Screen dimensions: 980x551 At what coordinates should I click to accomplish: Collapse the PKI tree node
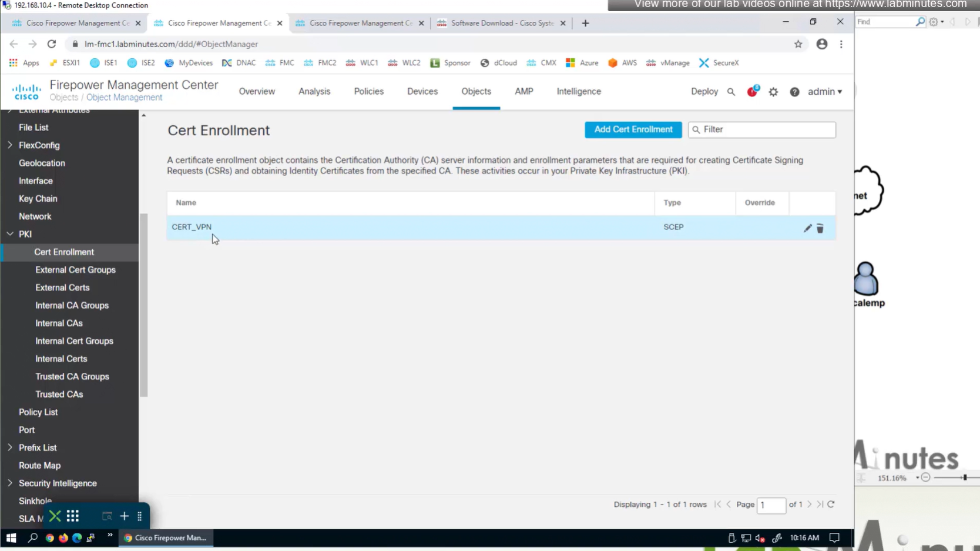point(10,234)
